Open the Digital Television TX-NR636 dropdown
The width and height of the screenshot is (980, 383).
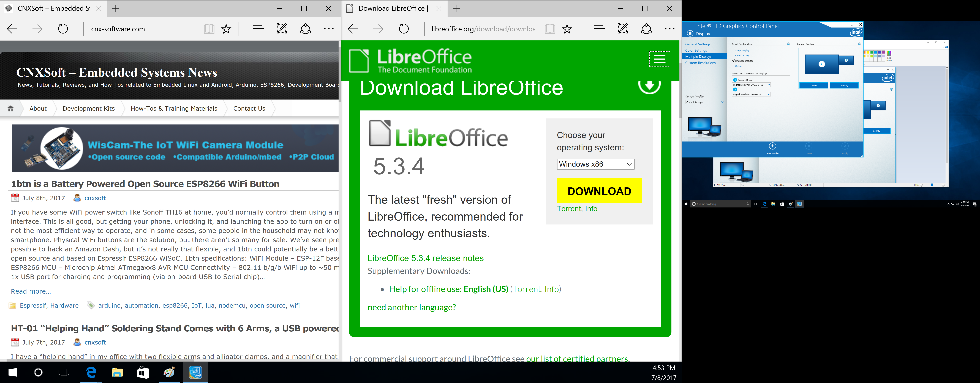pos(751,94)
